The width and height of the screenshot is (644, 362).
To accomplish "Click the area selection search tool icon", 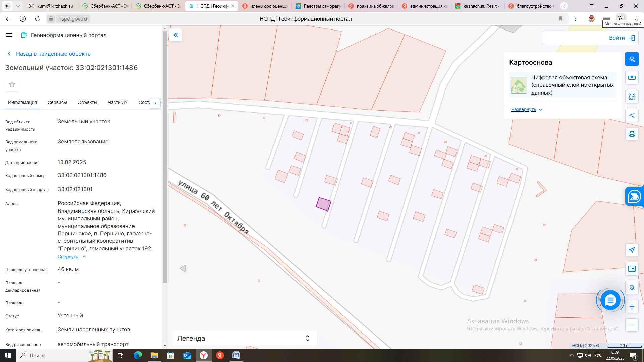I will tap(632, 97).
